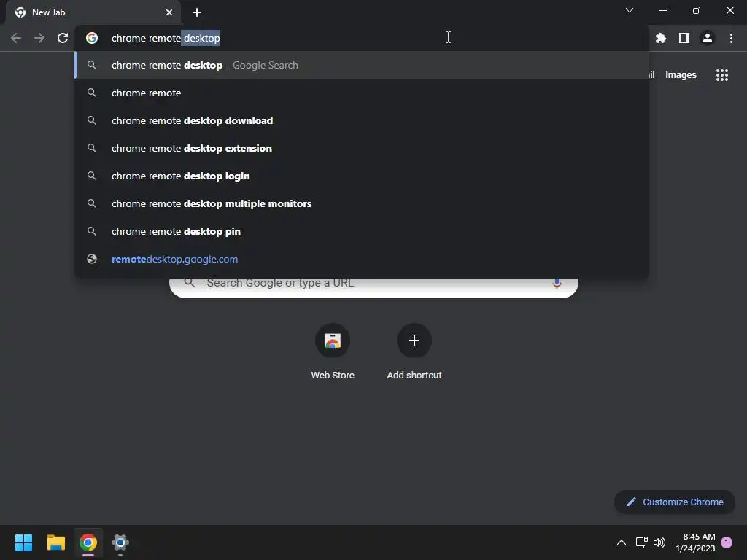Reload the page with the refresh icon
This screenshot has width=747, height=560.
pos(63,38)
